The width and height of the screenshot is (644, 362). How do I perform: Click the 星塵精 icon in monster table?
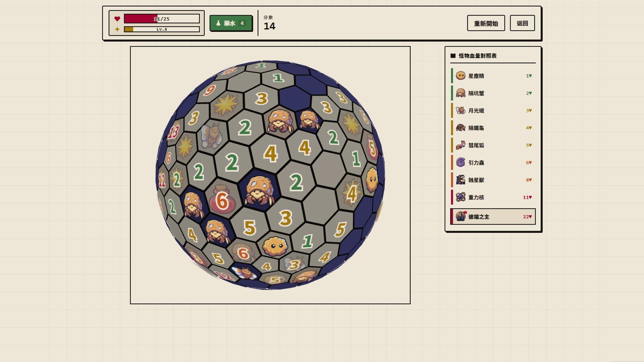click(x=461, y=75)
